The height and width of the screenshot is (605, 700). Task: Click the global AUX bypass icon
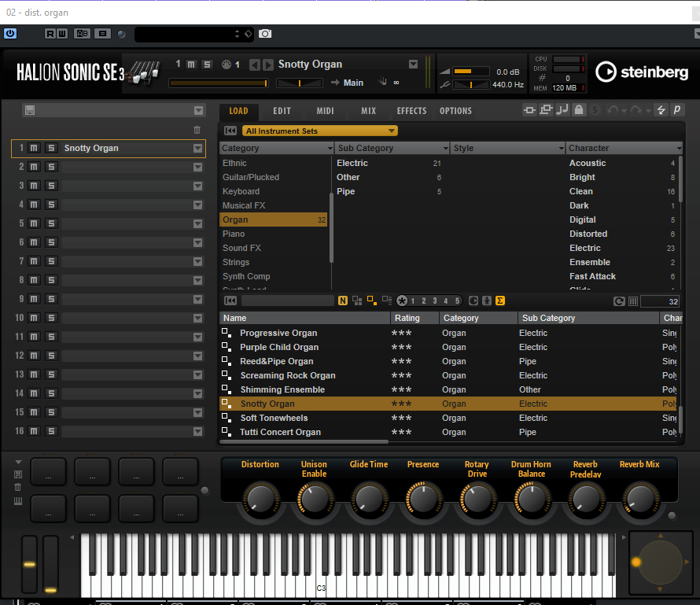(546, 110)
